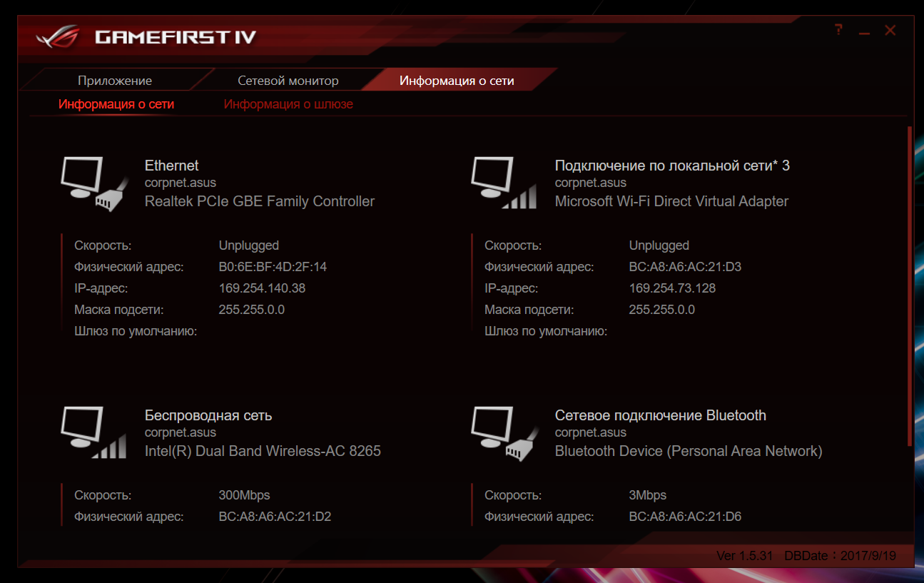Click the 300Mbps speed value
The height and width of the screenshot is (583, 924).
coord(244,495)
